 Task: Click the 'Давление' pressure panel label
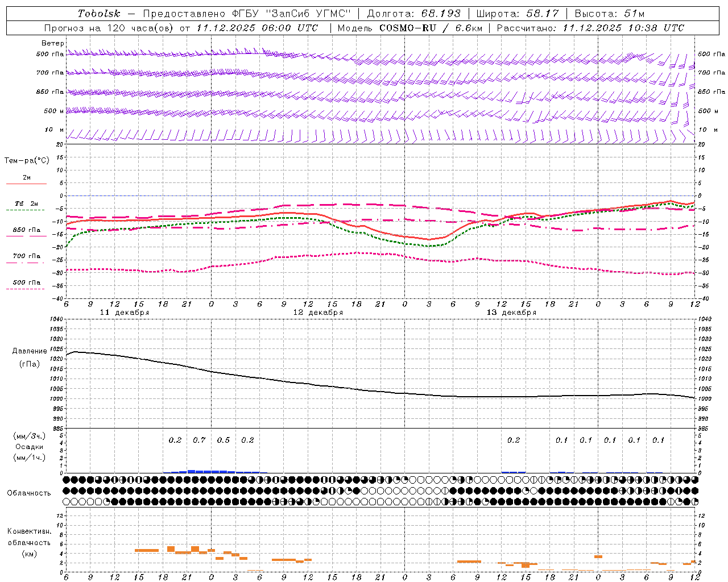(x=30, y=351)
